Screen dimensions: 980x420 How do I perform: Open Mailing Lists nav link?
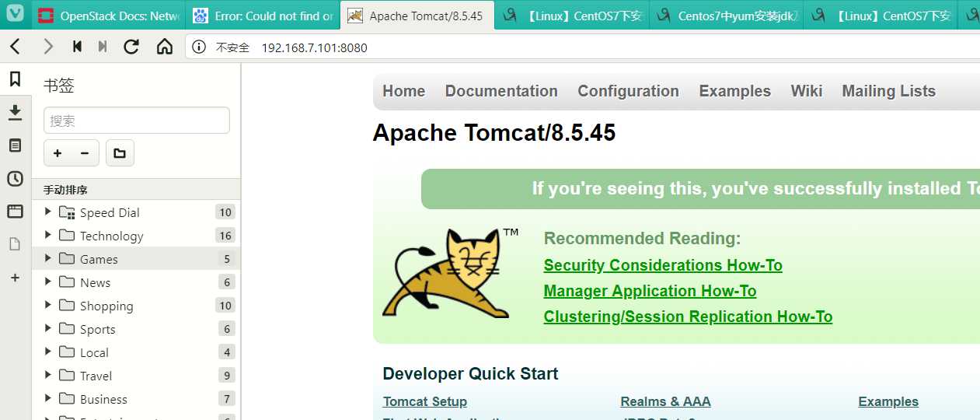[888, 91]
